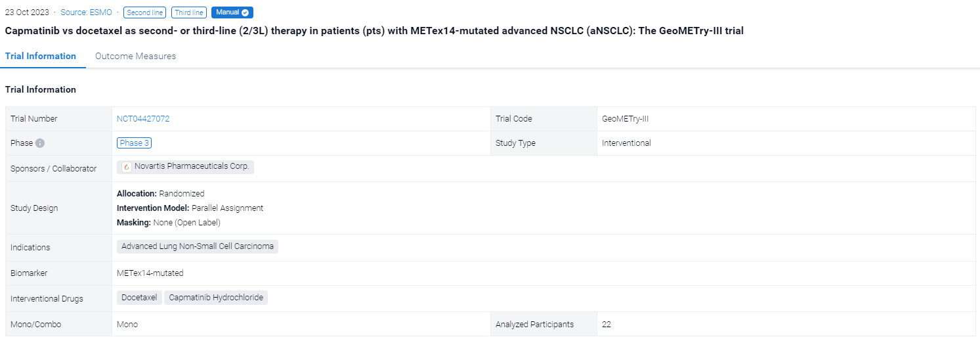
Task: Click the Phase 3 tag
Action: 135,143
